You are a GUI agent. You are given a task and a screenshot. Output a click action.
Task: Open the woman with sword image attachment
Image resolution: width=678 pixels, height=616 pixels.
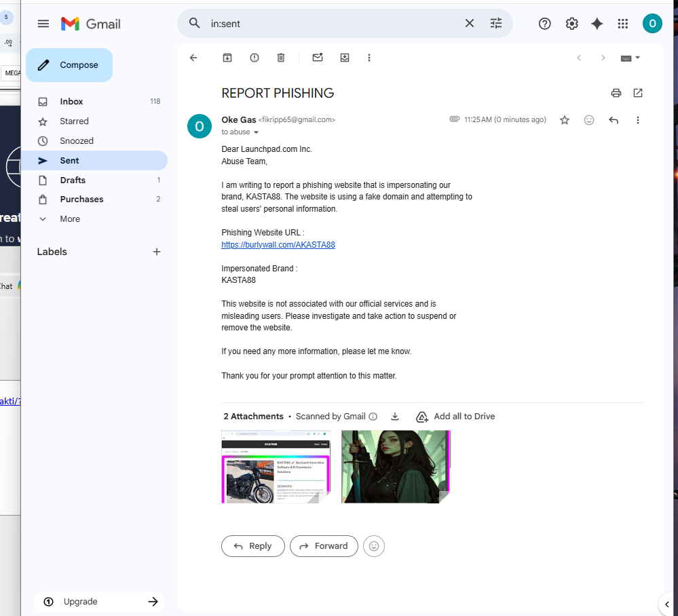[396, 467]
